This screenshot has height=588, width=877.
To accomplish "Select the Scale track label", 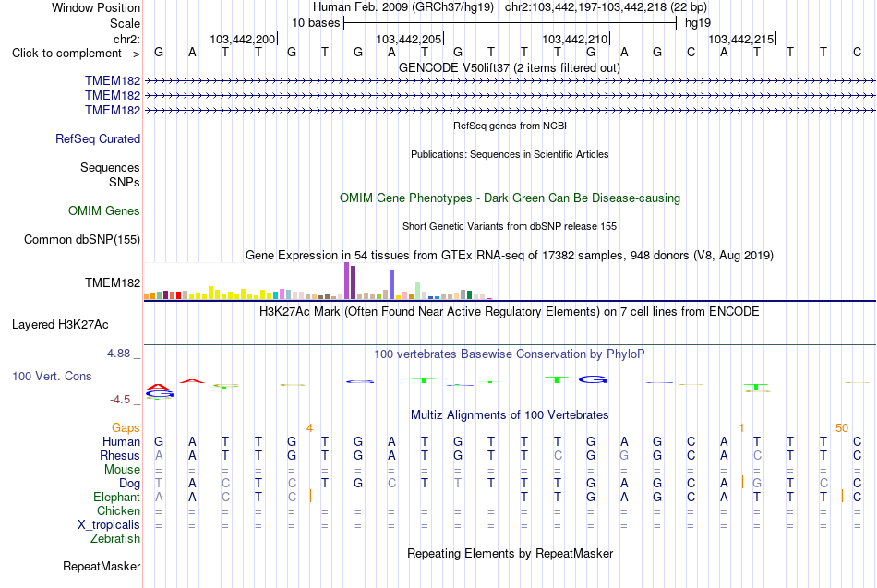I will [x=125, y=23].
